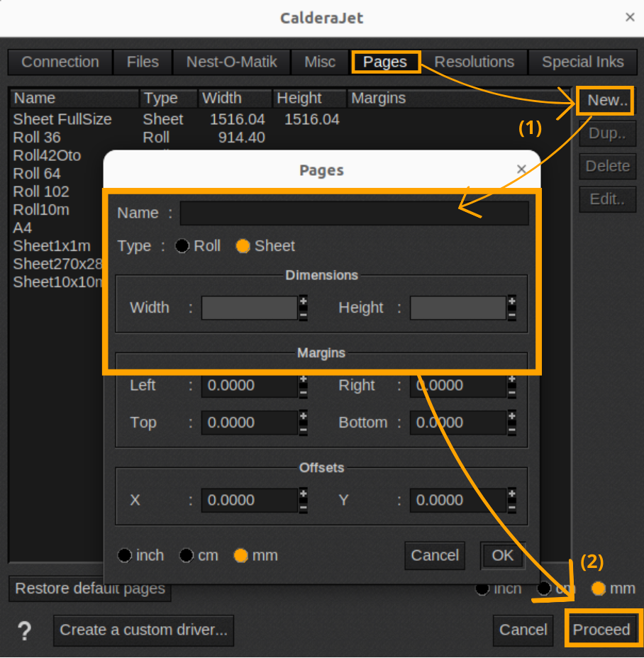Select the mm unit option in the dialog

click(x=241, y=555)
